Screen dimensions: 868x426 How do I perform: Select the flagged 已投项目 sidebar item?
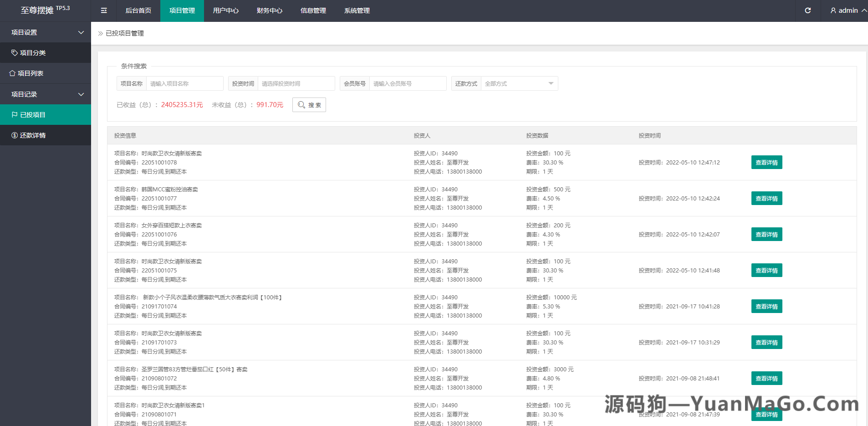click(14, 114)
